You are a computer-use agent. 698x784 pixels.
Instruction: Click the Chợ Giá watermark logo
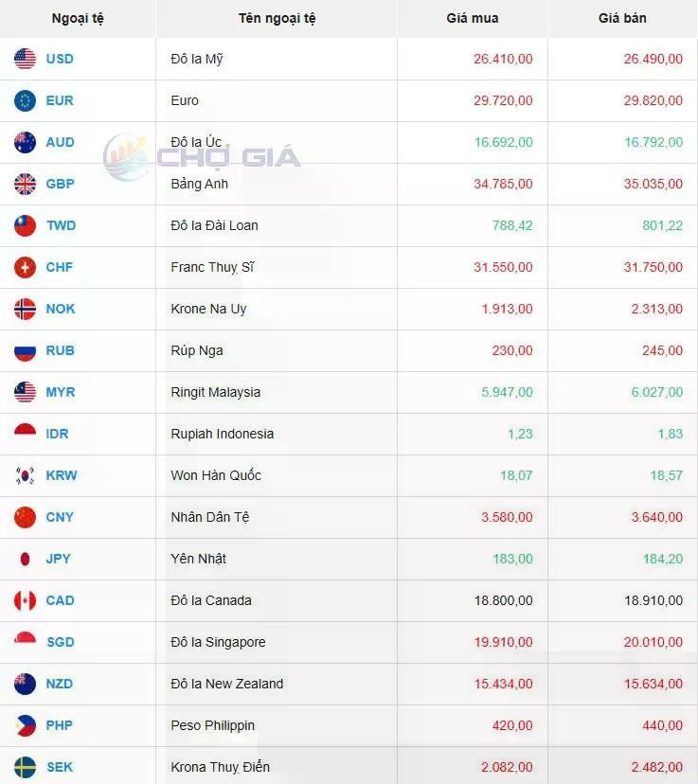[x=202, y=157]
